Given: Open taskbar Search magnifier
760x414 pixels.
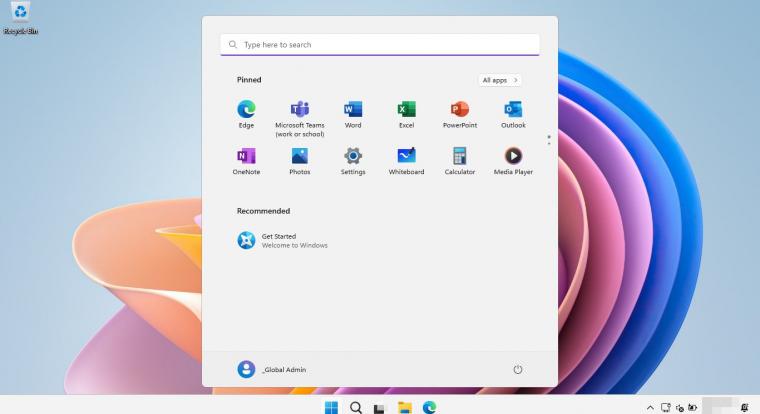Looking at the screenshot, I should (x=356, y=408).
